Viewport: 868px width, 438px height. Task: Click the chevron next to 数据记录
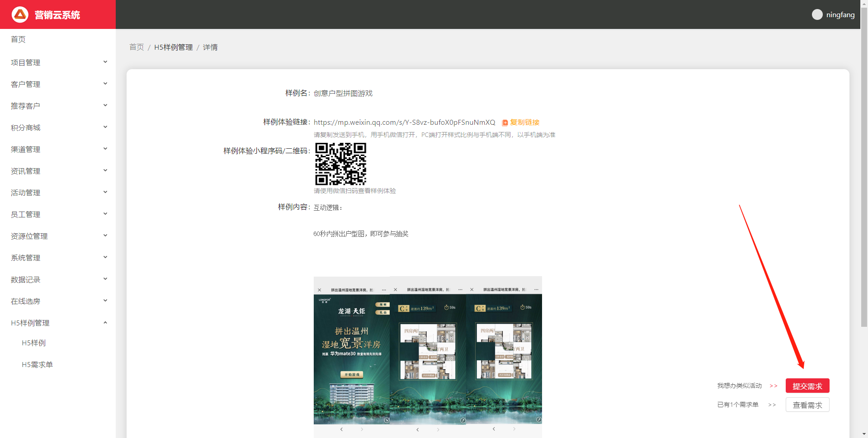coord(105,279)
